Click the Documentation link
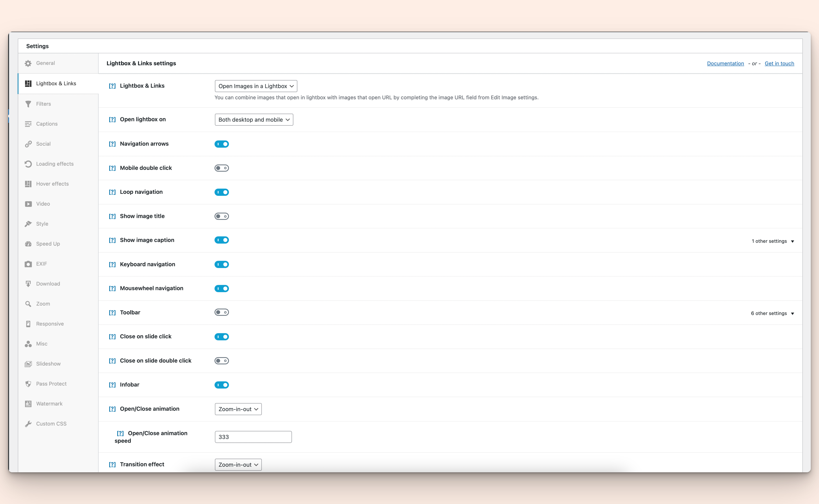This screenshot has width=819, height=504. tap(724, 63)
